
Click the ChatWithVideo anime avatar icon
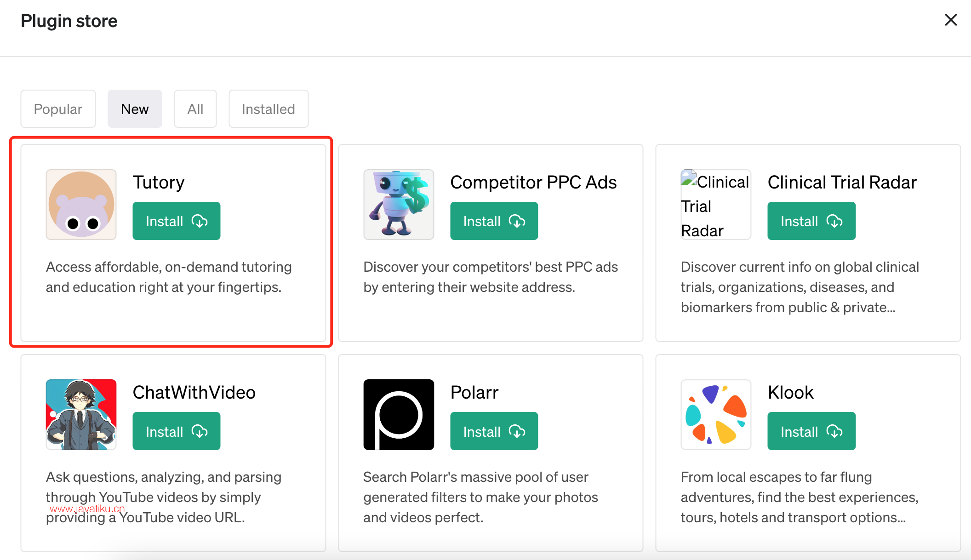click(x=81, y=415)
